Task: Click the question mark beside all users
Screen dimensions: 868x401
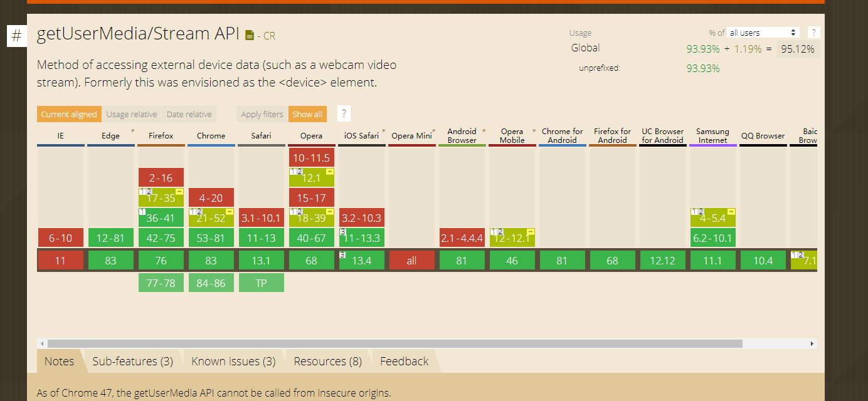Action: tap(813, 33)
